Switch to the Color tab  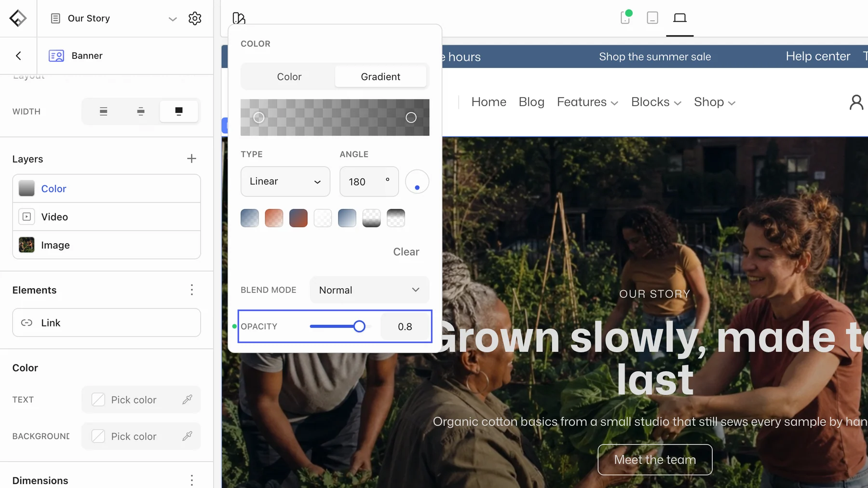coord(289,77)
